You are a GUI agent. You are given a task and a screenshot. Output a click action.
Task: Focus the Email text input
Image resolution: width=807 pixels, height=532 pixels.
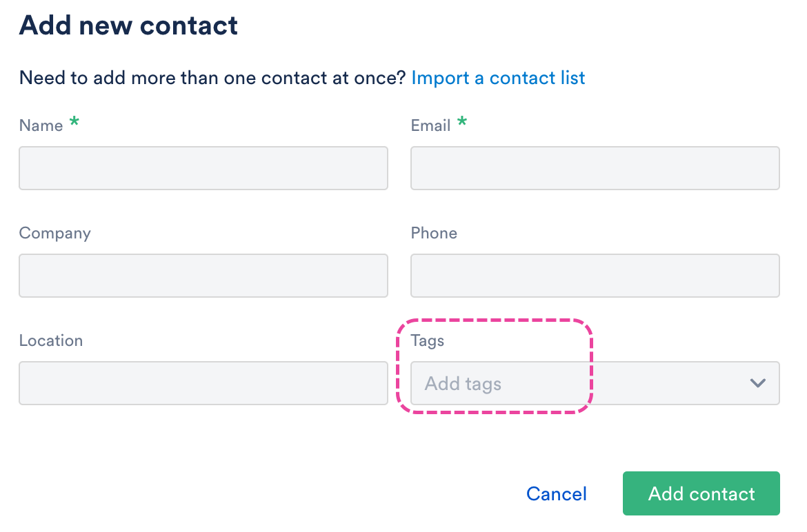595,168
